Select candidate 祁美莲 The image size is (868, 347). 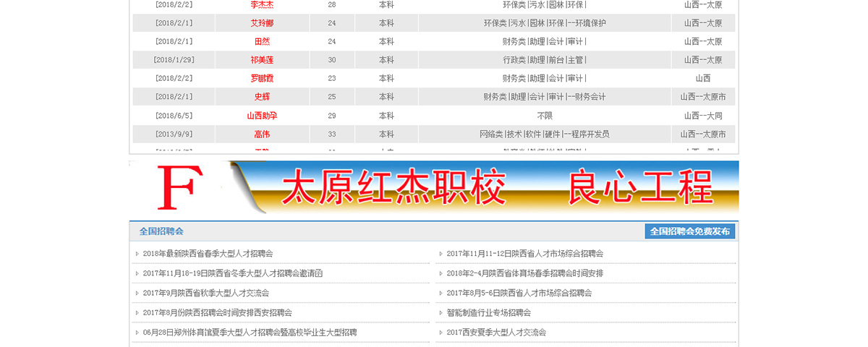[x=261, y=60]
